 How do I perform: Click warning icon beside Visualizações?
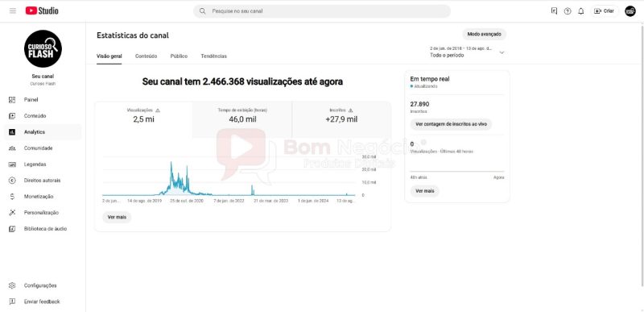click(158, 110)
